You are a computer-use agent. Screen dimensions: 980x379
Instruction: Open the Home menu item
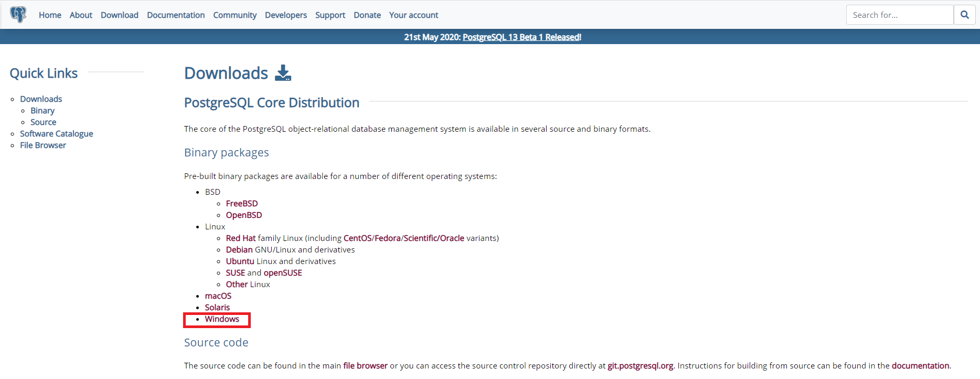pyautogui.click(x=50, y=15)
